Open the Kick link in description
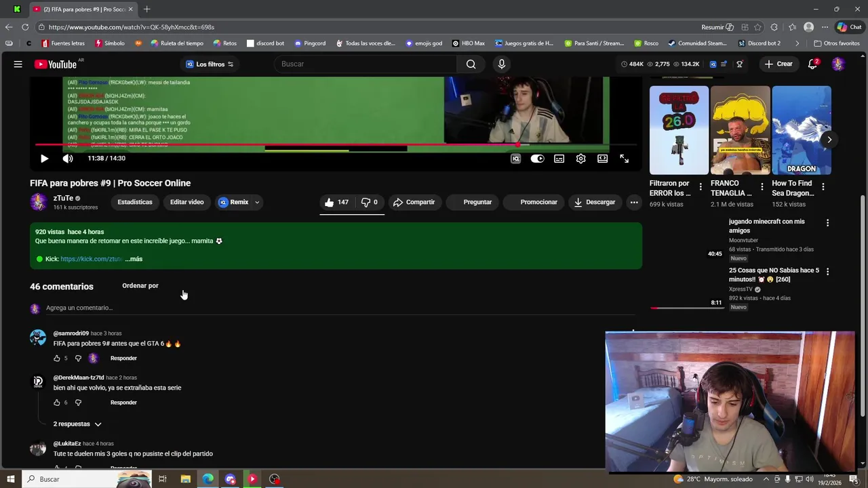 (91, 259)
